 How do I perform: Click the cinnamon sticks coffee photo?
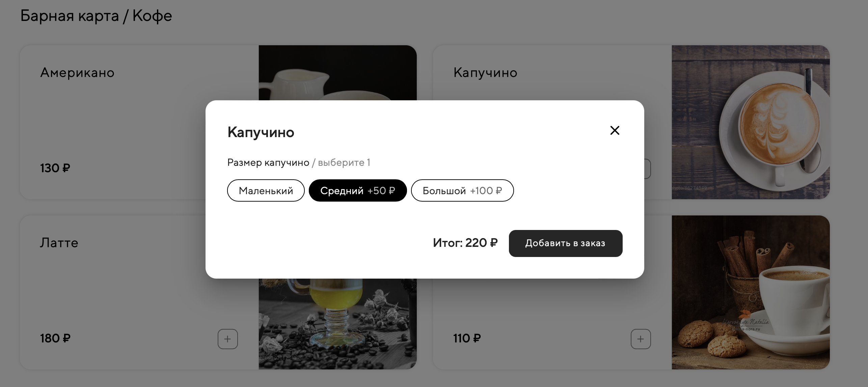tap(751, 292)
